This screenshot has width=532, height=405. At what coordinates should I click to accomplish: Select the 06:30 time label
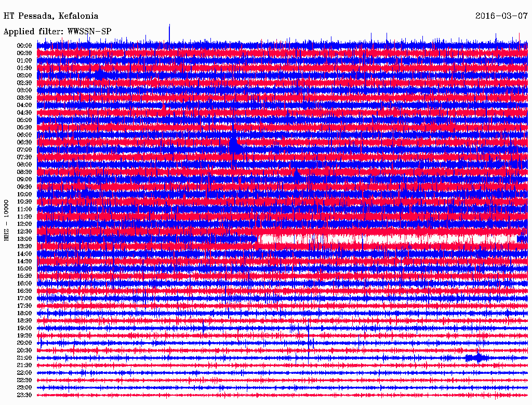[24, 142]
